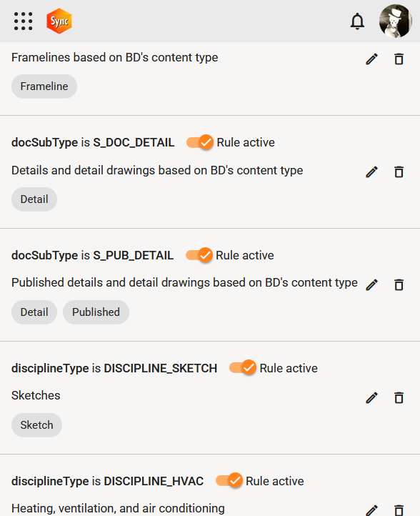
Task: Edit the HVAC rule
Action: click(371, 510)
